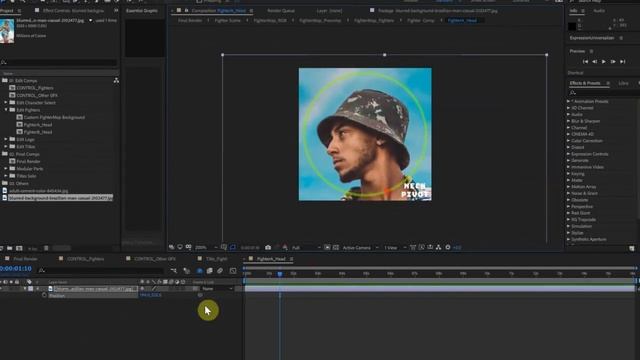Click the first frame button in Preview panel
640x360 pixels.
(585, 62)
